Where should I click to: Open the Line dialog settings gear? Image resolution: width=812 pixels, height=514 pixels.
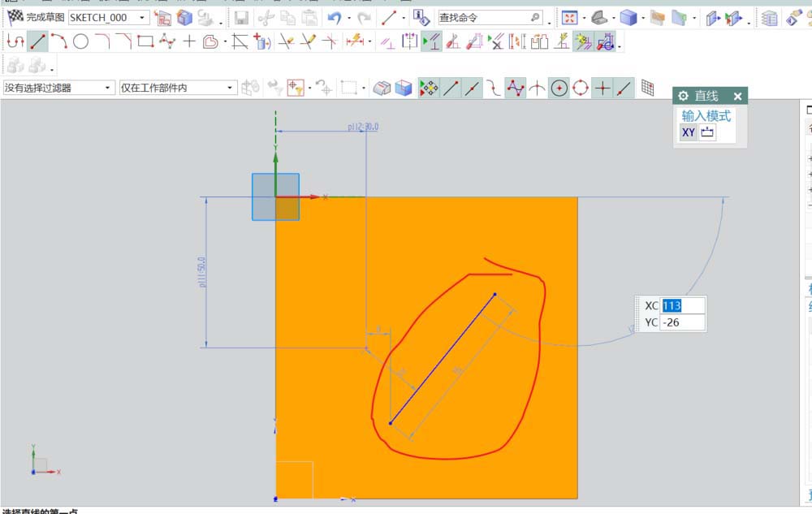683,96
